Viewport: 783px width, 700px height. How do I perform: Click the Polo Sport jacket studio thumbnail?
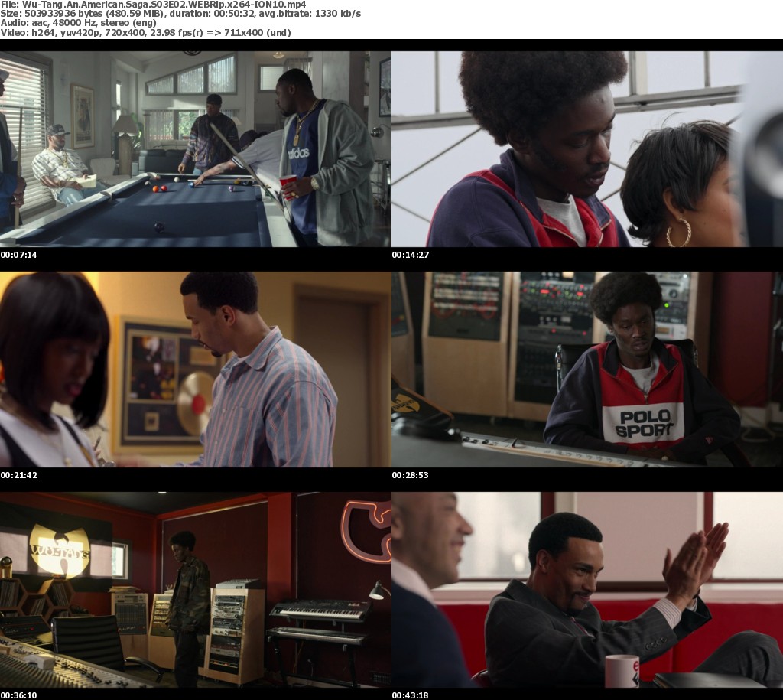[587, 369]
